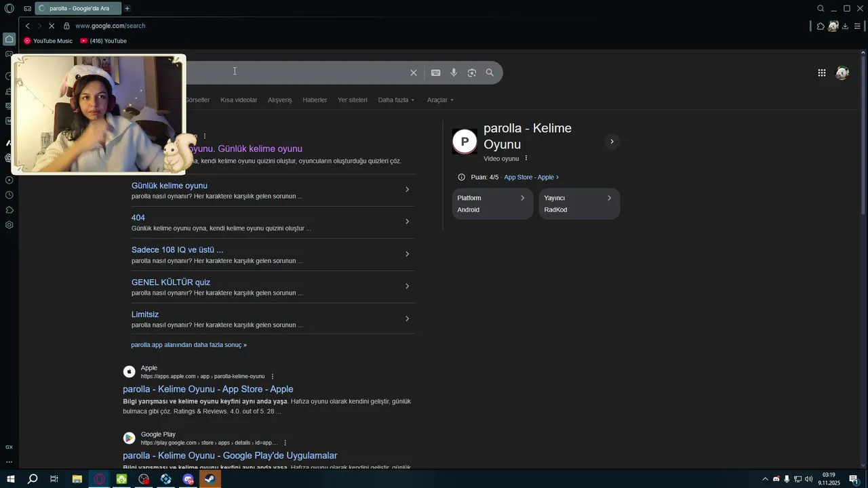The image size is (868, 488).
Task: Open Settings gear in sidebar
Action: tap(9, 225)
